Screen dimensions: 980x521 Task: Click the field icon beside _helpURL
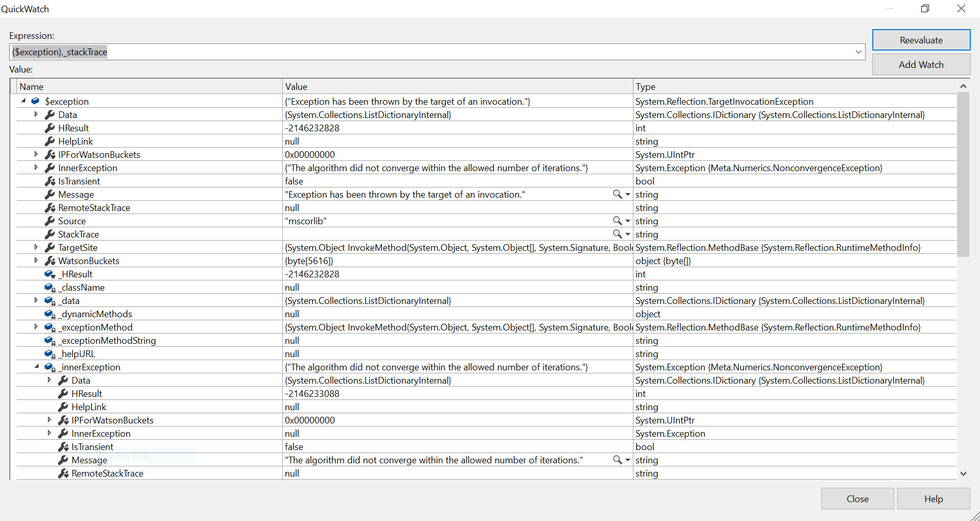click(50, 354)
